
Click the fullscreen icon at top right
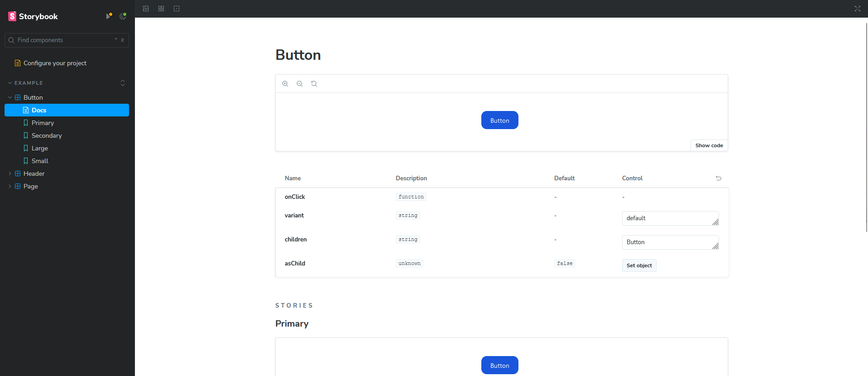[857, 9]
